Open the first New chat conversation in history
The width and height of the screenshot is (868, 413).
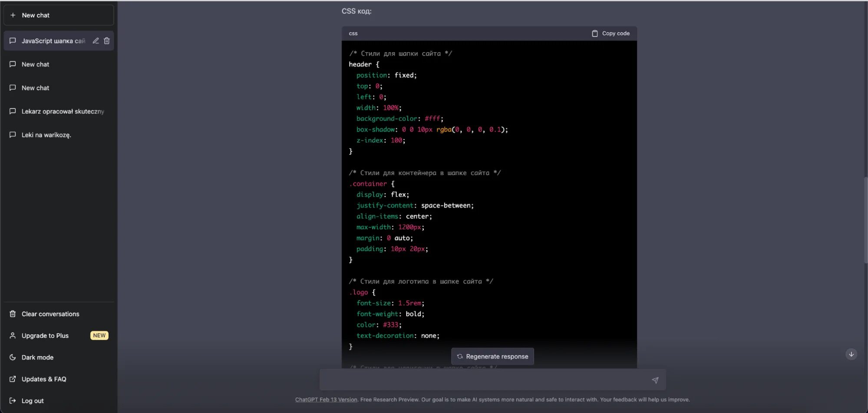[59, 64]
